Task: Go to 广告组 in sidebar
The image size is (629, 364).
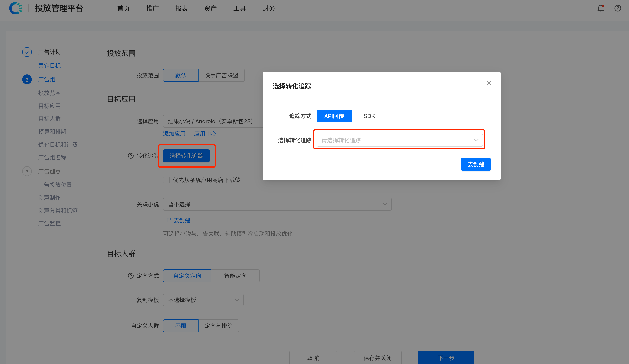Action: click(47, 79)
